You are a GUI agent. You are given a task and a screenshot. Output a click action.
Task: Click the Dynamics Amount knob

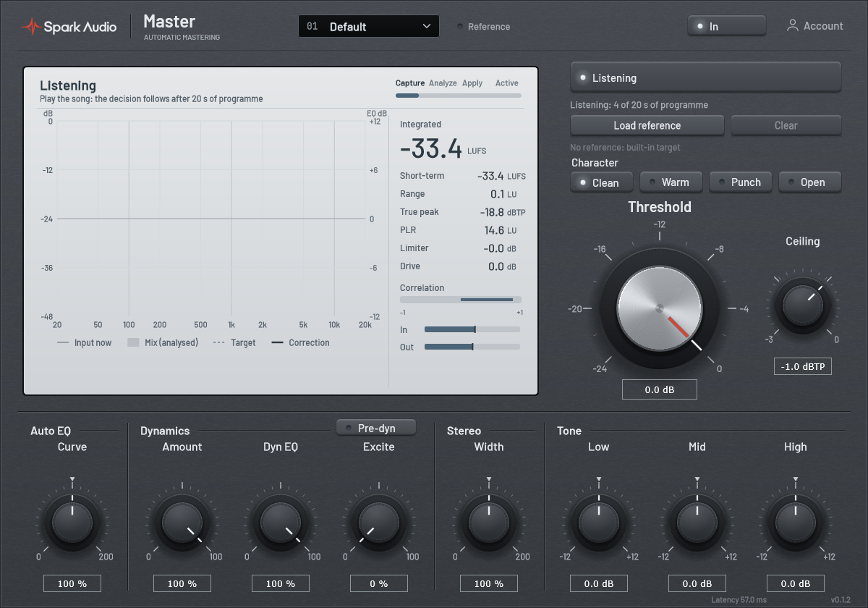click(x=182, y=521)
